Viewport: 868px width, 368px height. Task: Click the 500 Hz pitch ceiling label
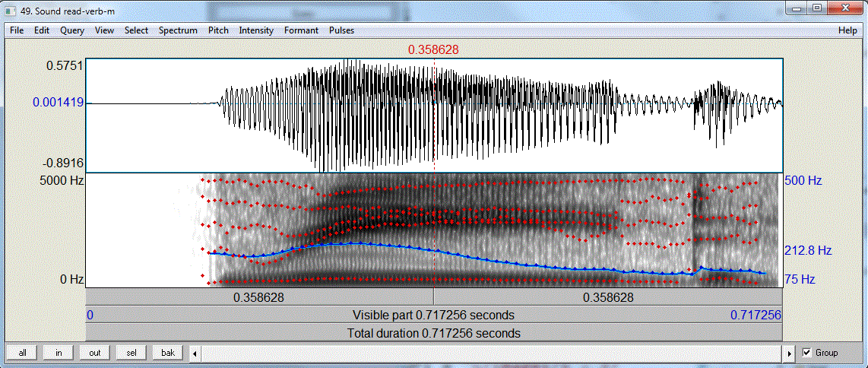tap(803, 180)
